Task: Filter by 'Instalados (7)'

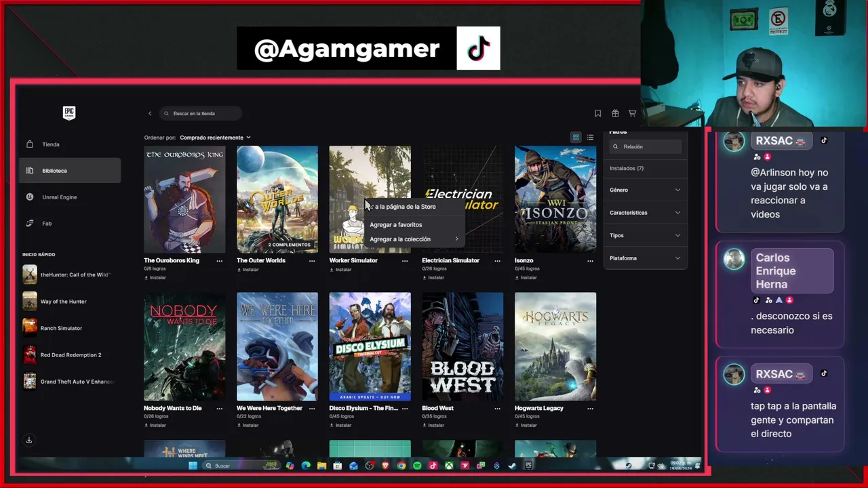Action: tap(627, 168)
